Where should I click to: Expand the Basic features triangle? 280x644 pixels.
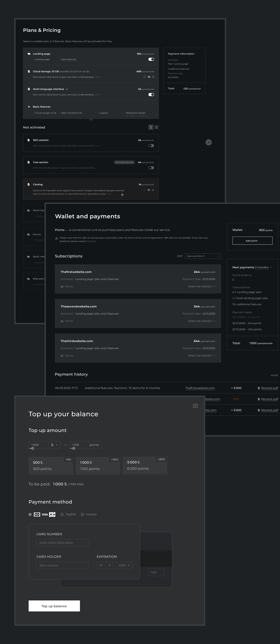coord(29,107)
